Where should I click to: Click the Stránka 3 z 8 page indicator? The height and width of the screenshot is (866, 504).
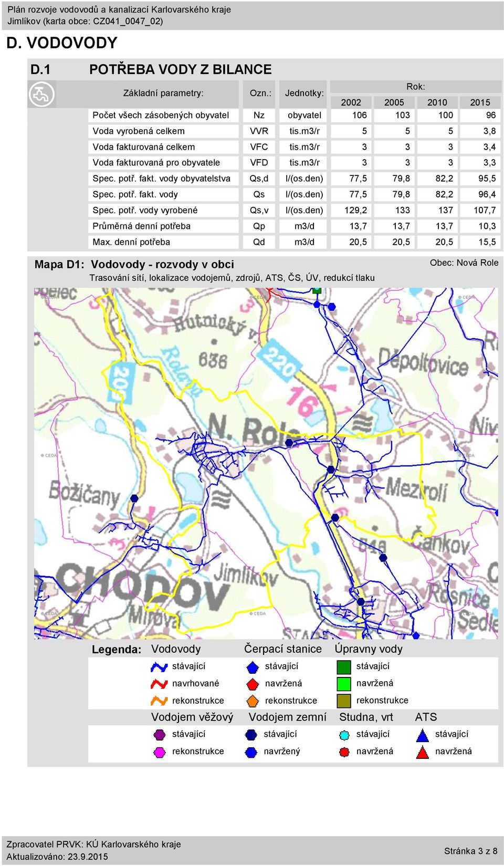(x=470, y=851)
